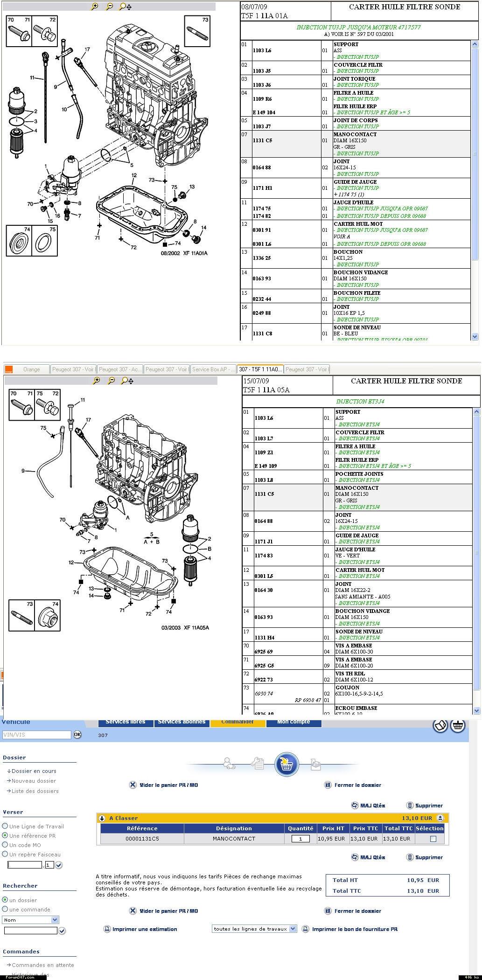Click scroll-down arrow of the 05A parts list
482x980 pixels.
point(476,710)
